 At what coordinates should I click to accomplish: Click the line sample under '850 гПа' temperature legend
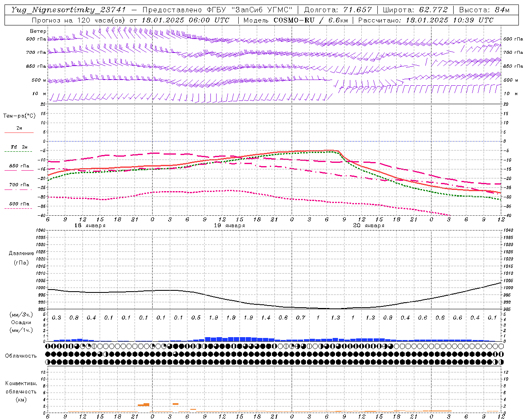click(18, 171)
